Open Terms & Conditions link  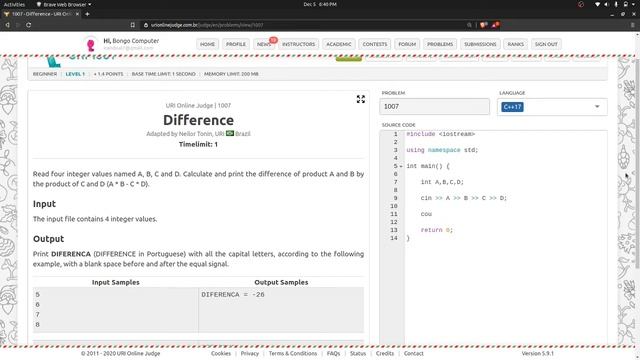point(293,353)
